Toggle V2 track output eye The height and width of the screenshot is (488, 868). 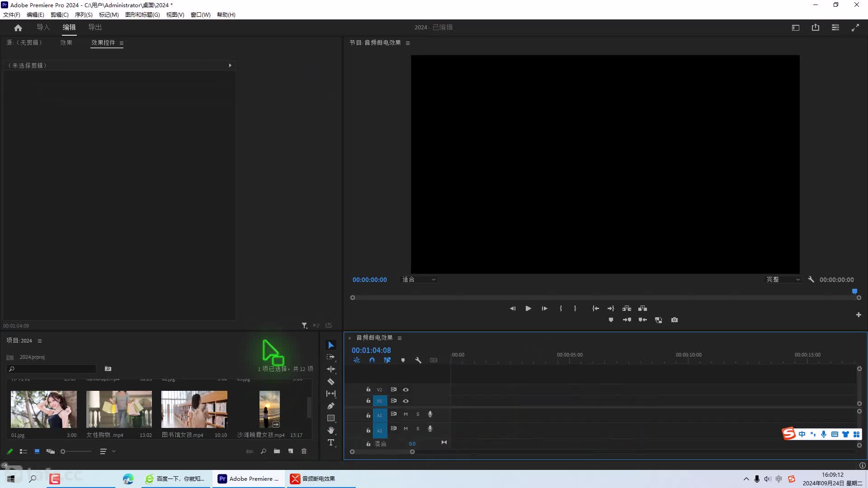tap(406, 389)
